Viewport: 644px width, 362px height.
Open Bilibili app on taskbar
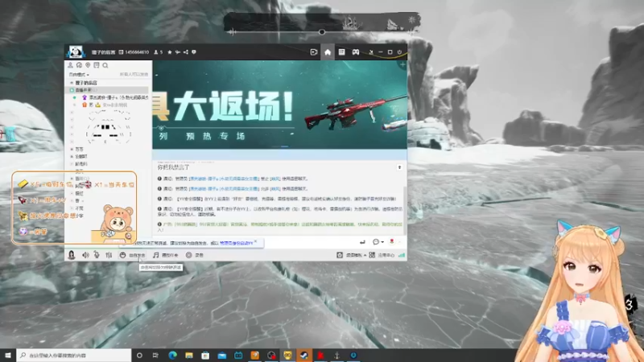click(238, 356)
